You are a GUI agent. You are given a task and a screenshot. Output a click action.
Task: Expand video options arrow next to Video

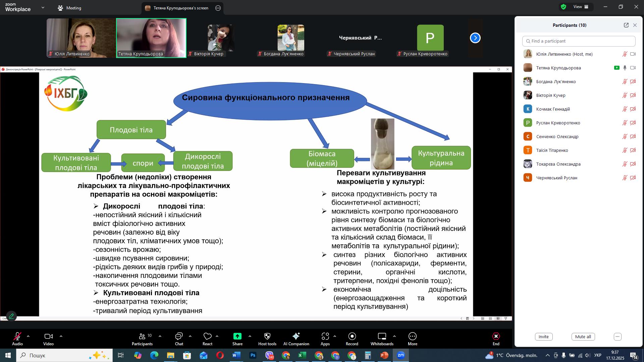tap(61, 336)
